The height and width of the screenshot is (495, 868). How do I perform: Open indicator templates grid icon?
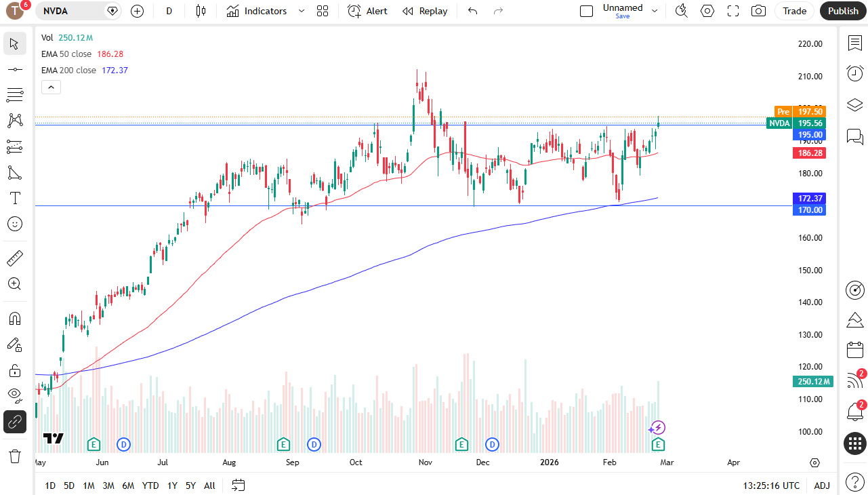pyautogui.click(x=323, y=11)
